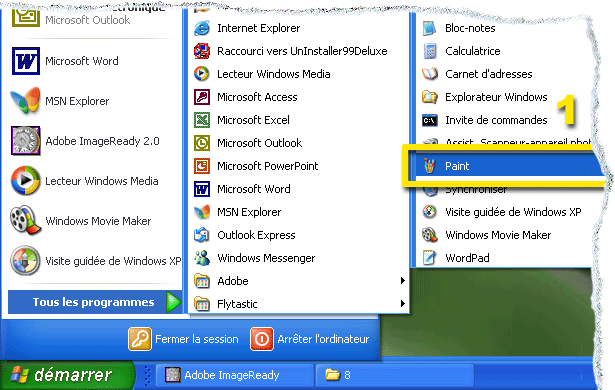Select the MSN Explorer label in programs list

point(249,212)
